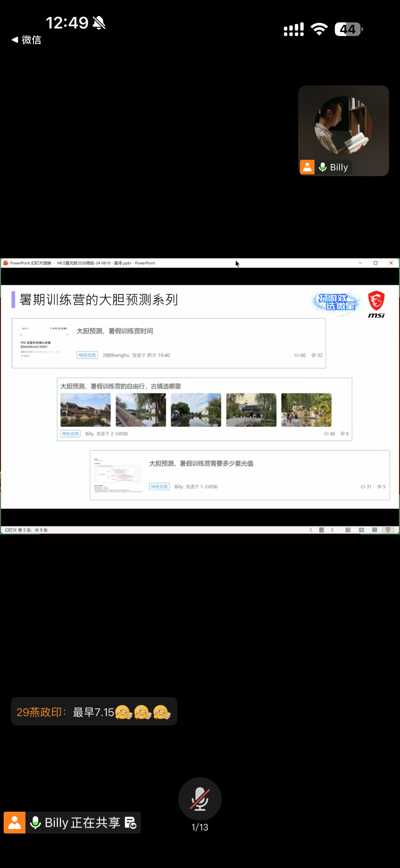
Task: Open the slide list menu icon
Action: 321,530
